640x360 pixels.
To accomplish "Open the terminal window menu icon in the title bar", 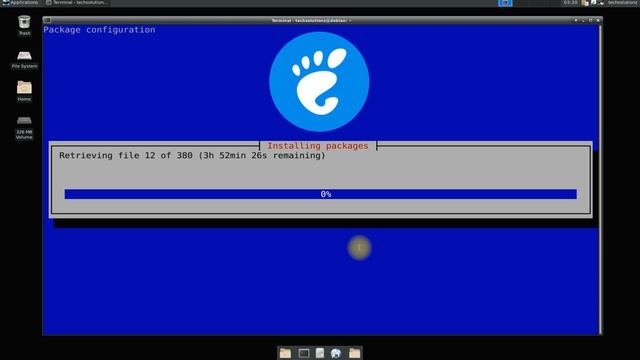I will pyautogui.click(x=47, y=20).
